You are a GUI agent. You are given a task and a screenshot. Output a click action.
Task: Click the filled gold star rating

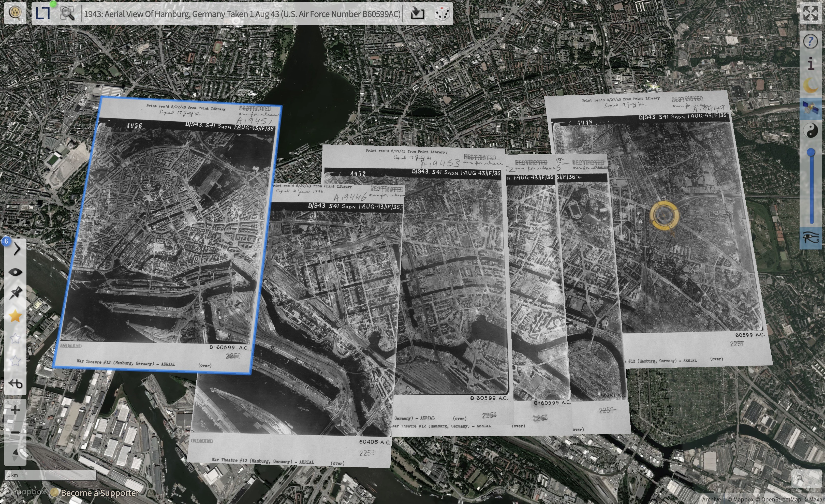pos(15,316)
